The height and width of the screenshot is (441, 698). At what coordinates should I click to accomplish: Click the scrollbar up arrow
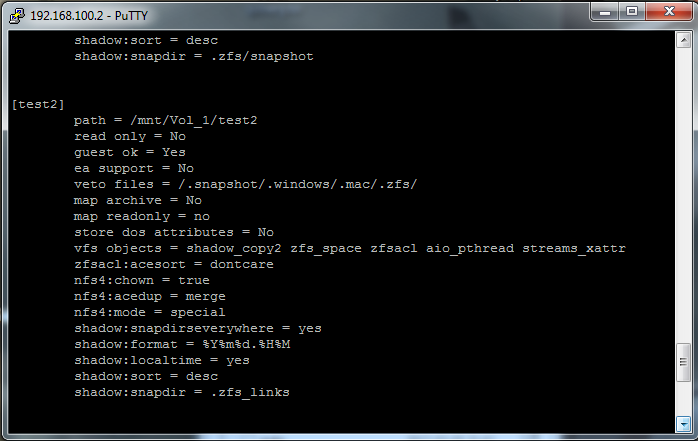pyautogui.click(x=683, y=40)
